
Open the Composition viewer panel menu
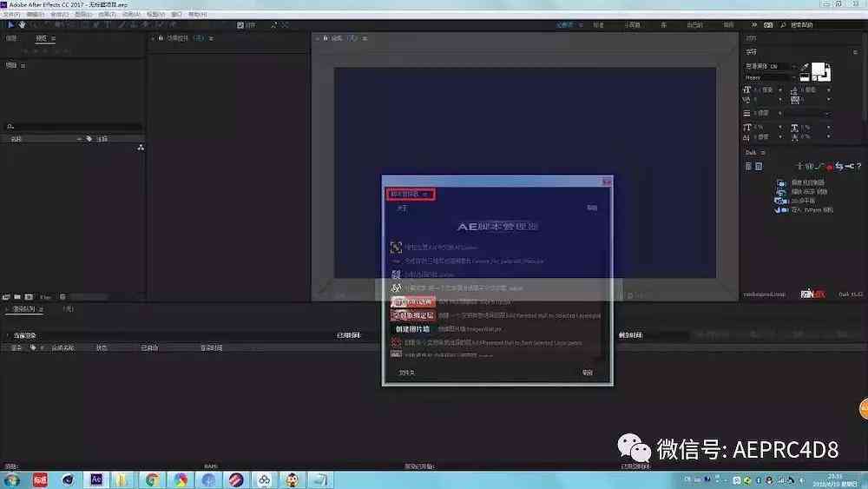(x=365, y=38)
